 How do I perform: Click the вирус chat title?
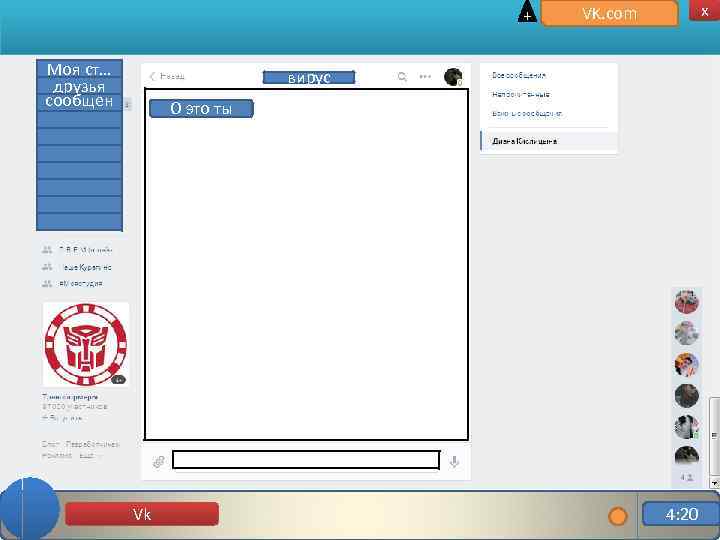pyautogui.click(x=309, y=78)
